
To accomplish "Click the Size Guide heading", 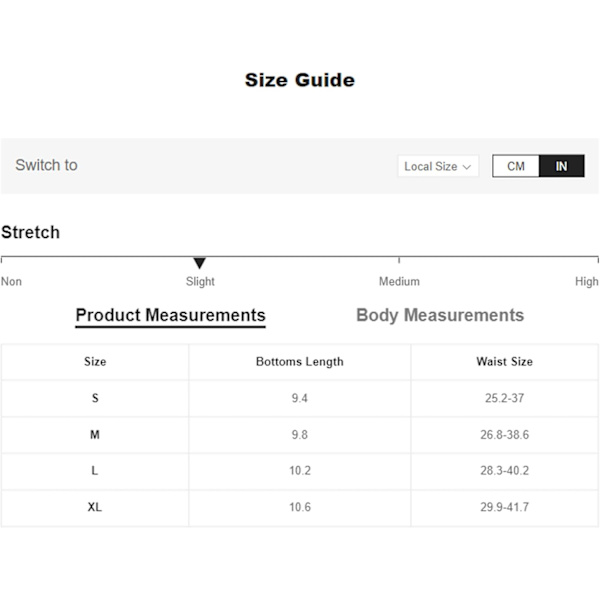I will [x=300, y=80].
